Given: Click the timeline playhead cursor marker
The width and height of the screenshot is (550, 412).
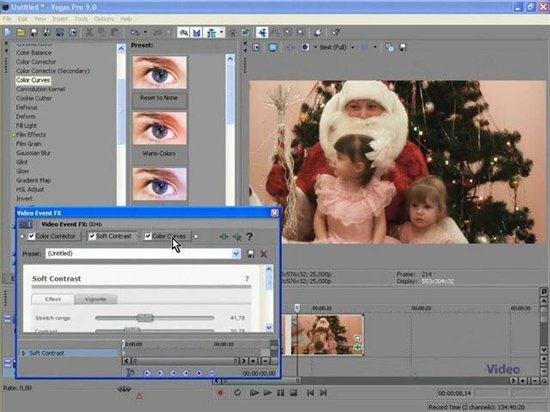Looking at the screenshot, I should (297, 308).
